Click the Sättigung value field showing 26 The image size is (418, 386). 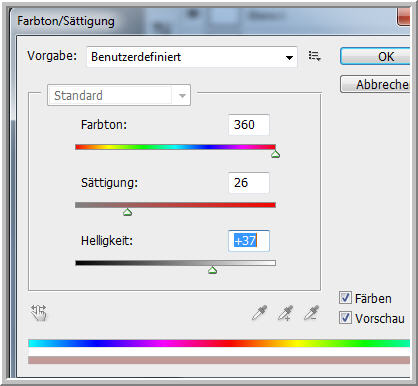(249, 183)
